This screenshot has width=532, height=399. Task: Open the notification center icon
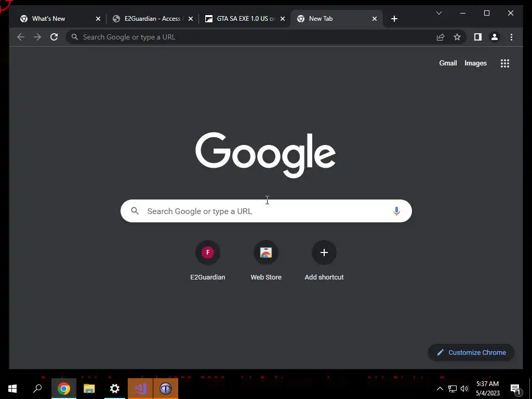tap(515, 389)
